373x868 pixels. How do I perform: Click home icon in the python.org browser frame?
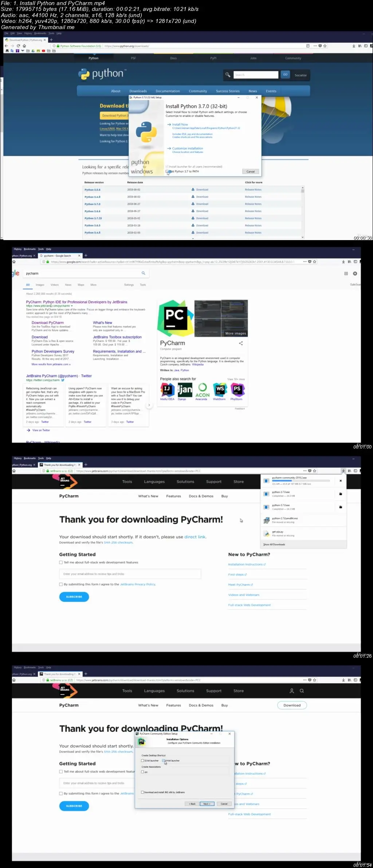24,46
